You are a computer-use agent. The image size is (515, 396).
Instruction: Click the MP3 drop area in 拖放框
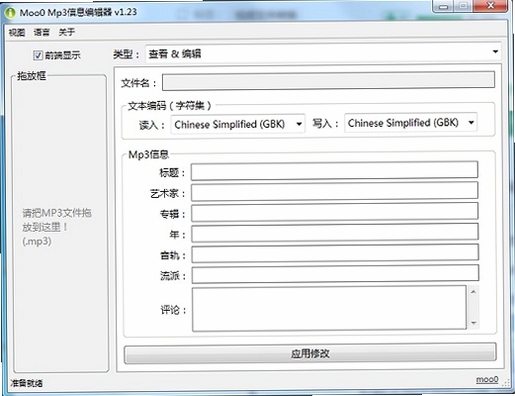point(61,223)
